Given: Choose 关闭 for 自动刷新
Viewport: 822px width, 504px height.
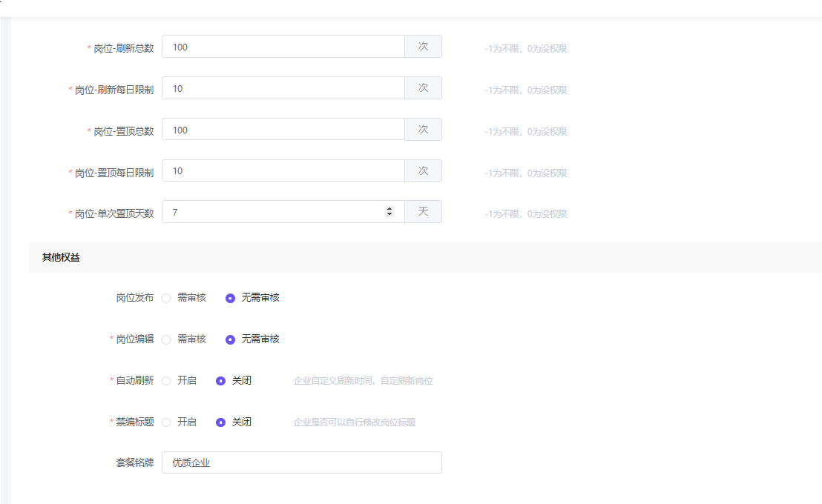Looking at the screenshot, I should click(x=221, y=381).
